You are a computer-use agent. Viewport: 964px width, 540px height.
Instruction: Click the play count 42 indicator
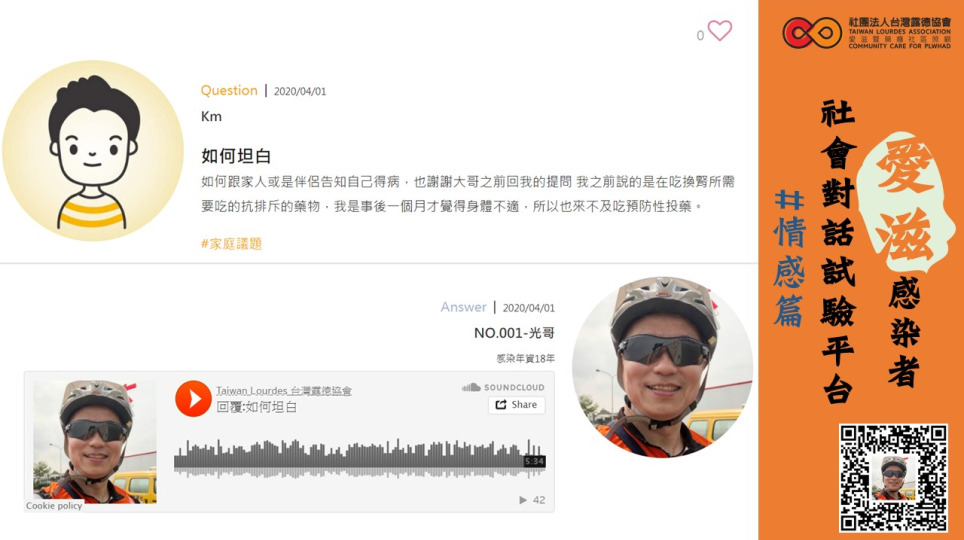pyautogui.click(x=532, y=500)
